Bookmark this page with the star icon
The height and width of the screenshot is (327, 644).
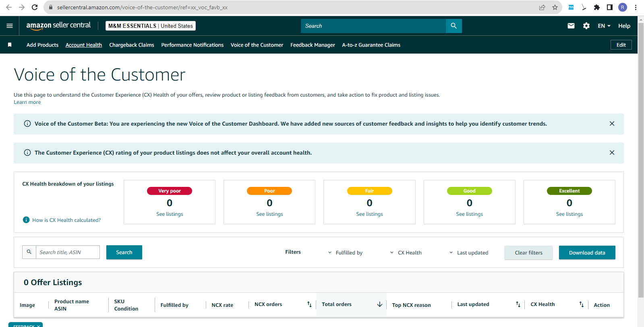pyautogui.click(x=555, y=7)
